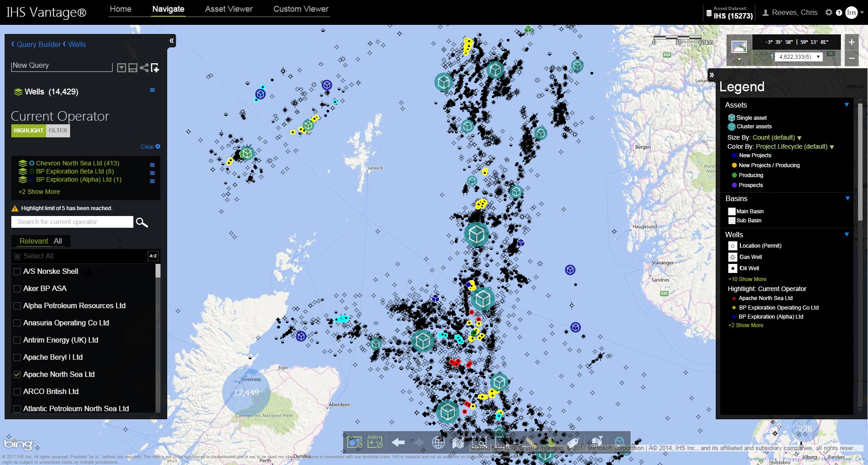Expand +2 Show More operators in left panel
The image size is (868, 465).
pos(39,192)
